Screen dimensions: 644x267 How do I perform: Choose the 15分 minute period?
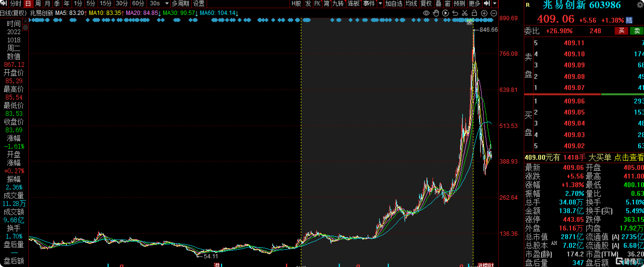coord(105,4)
